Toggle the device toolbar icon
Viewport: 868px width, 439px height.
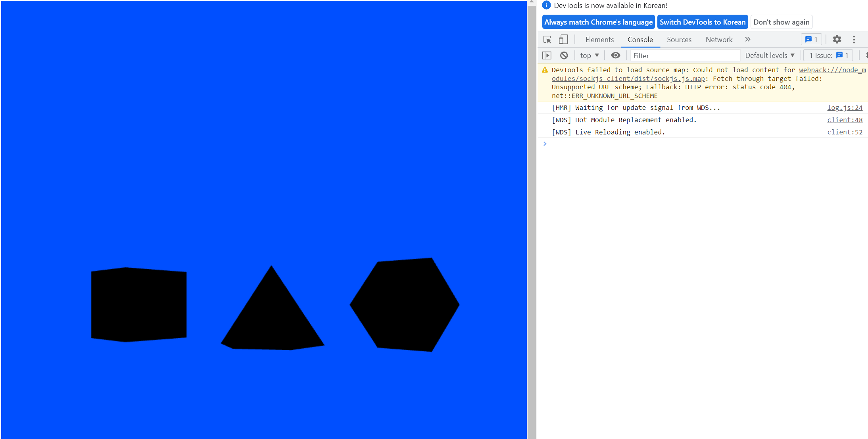coord(563,40)
